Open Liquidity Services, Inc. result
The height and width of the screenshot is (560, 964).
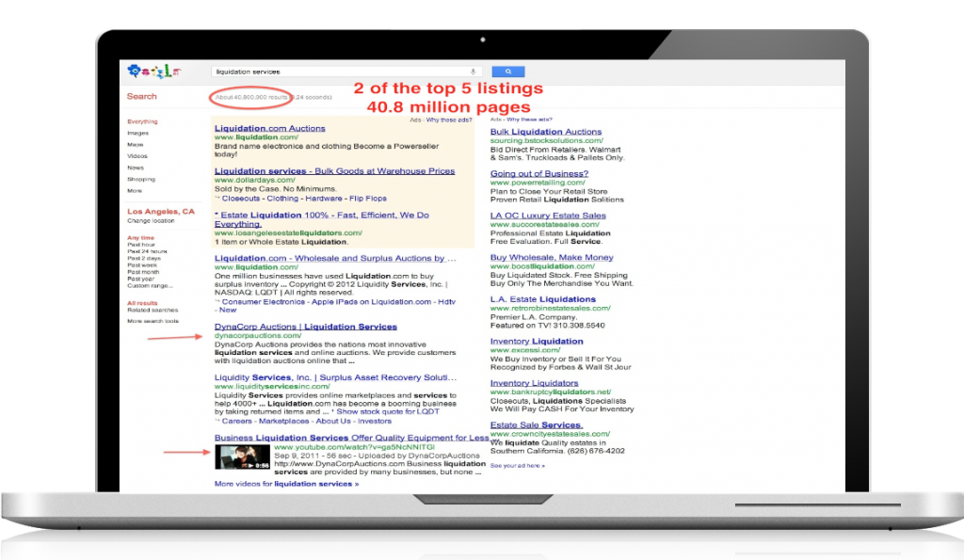pyautogui.click(x=336, y=377)
